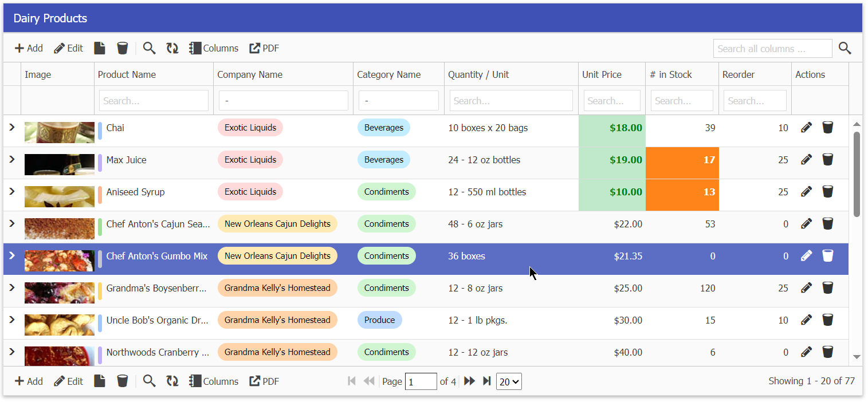Viewport: 868px width, 402px height.
Task: Click the trash icon in the top toolbar
Action: click(x=122, y=48)
